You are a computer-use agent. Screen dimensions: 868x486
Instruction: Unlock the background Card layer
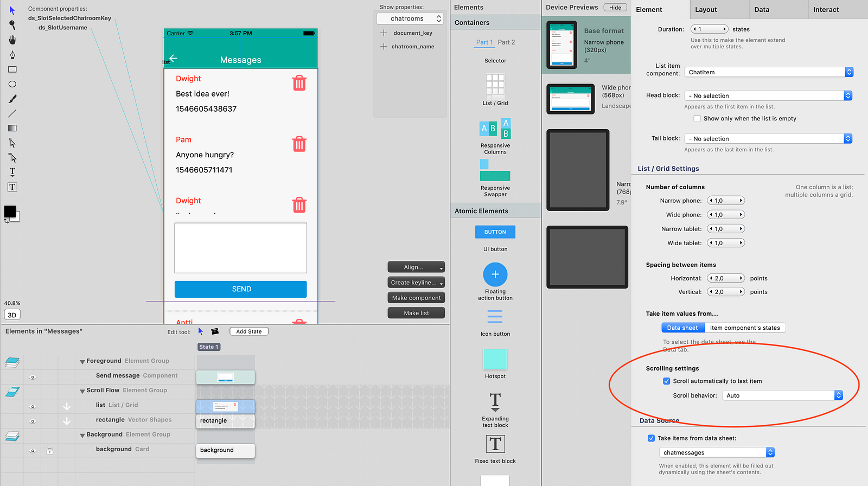tap(49, 451)
